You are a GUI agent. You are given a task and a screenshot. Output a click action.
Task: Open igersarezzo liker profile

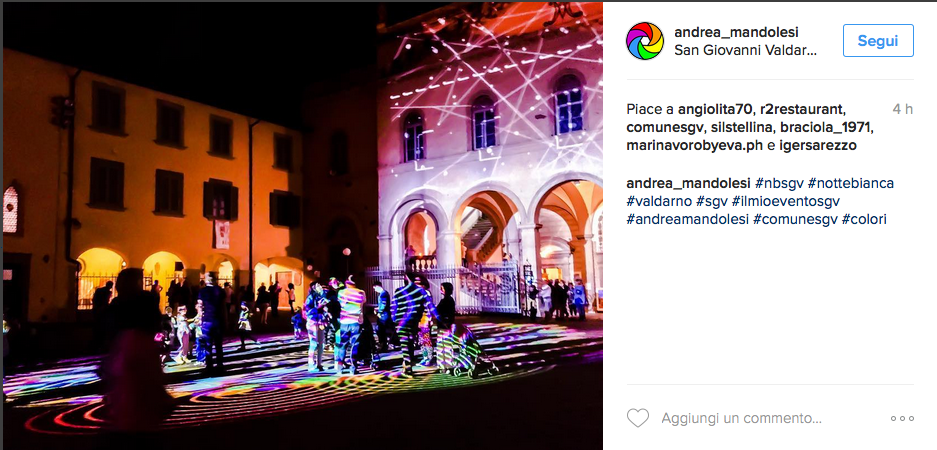(817, 146)
